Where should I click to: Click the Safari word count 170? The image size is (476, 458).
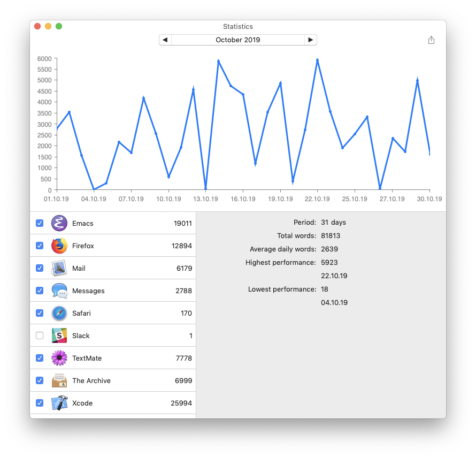coord(186,313)
